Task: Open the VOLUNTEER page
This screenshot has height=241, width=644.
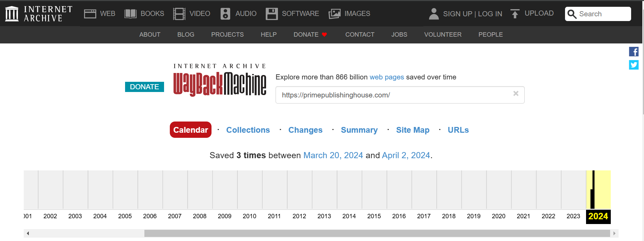Action: click(x=443, y=35)
